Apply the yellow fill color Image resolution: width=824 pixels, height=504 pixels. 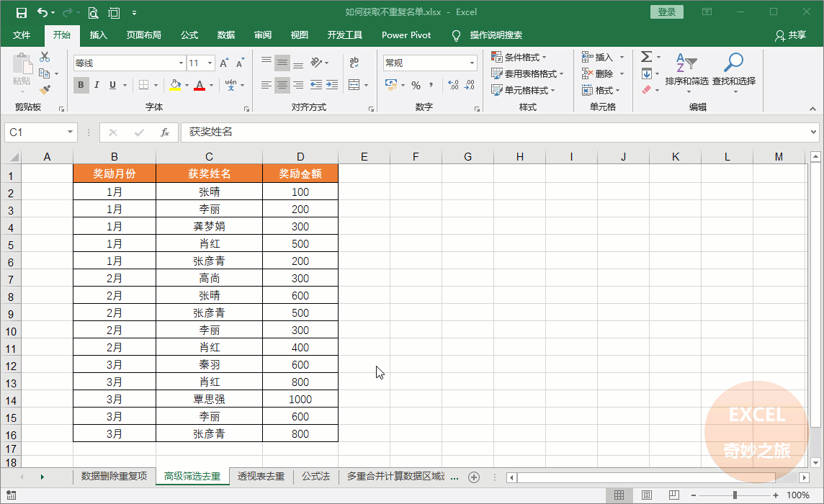click(x=175, y=85)
